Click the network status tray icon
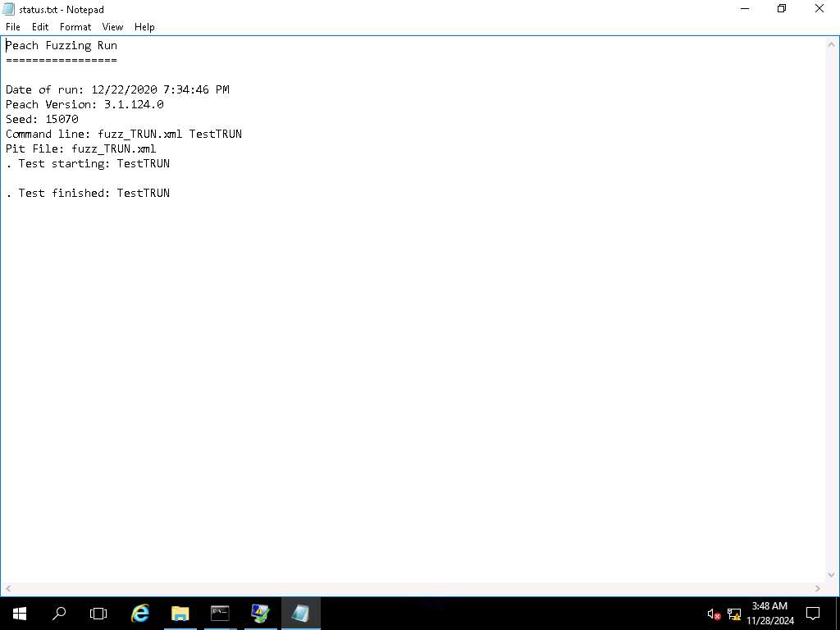 point(734,614)
